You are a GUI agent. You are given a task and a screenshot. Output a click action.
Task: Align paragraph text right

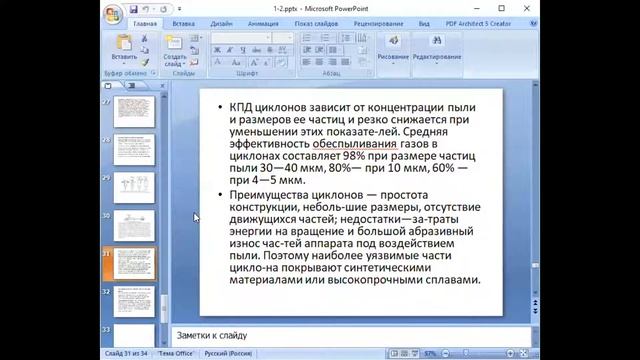click(x=333, y=62)
